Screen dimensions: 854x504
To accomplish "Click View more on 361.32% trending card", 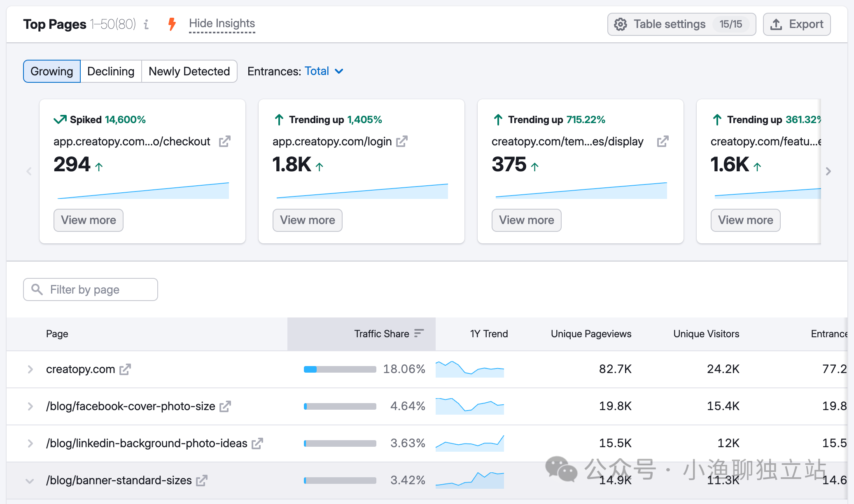I will point(746,220).
